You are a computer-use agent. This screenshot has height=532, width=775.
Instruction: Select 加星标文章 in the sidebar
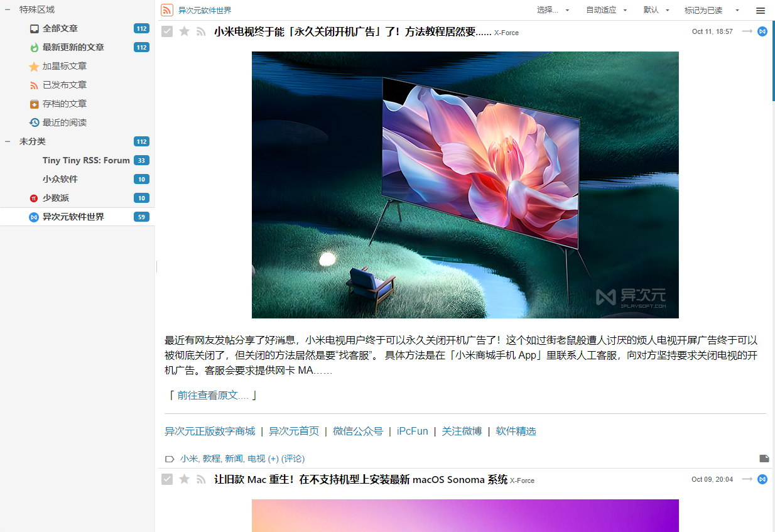(65, 66)
